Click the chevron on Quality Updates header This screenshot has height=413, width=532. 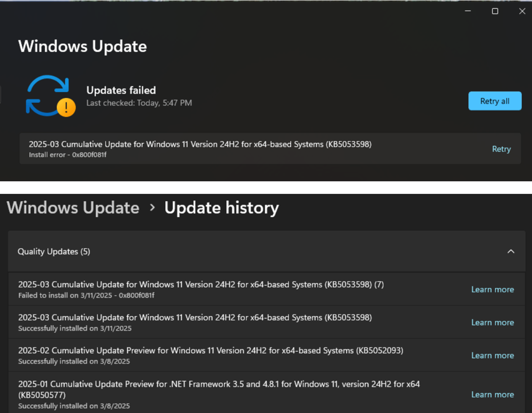[x=511, y=251]
